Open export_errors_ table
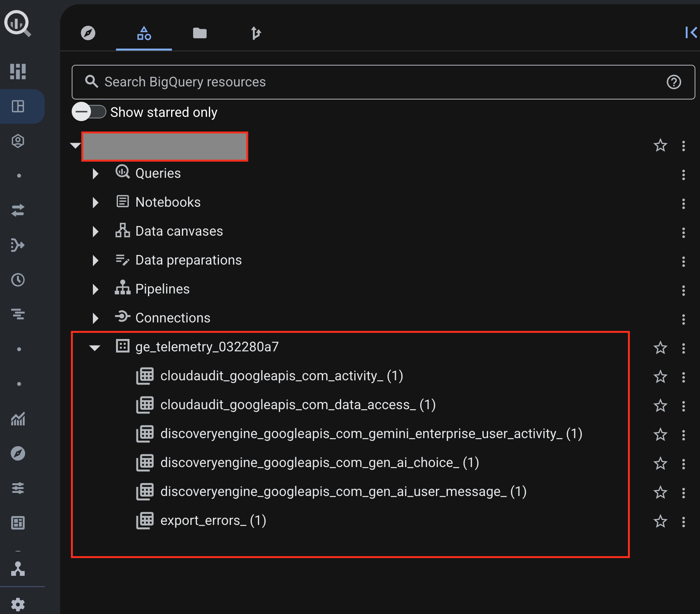 tap(213, 520)
